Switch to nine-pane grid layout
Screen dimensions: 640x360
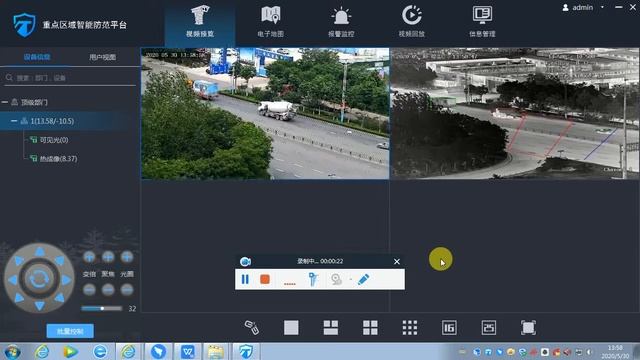(410, 327)
